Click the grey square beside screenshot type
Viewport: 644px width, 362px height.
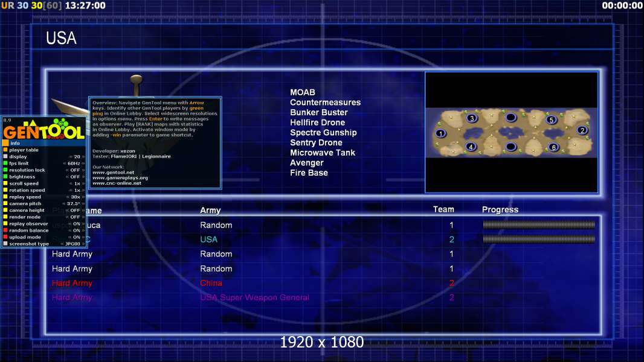[x=5, y=244]
